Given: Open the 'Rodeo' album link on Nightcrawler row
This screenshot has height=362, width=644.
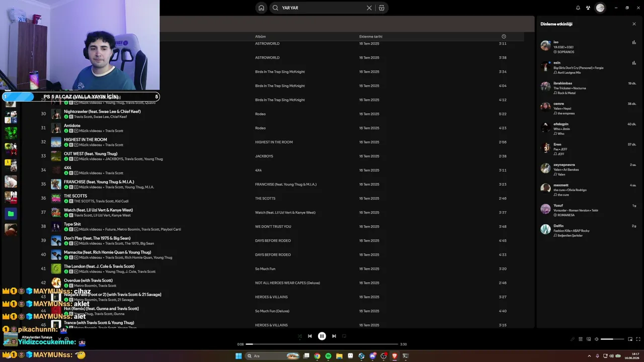Looking at the screenshot, I should [260, 114].
